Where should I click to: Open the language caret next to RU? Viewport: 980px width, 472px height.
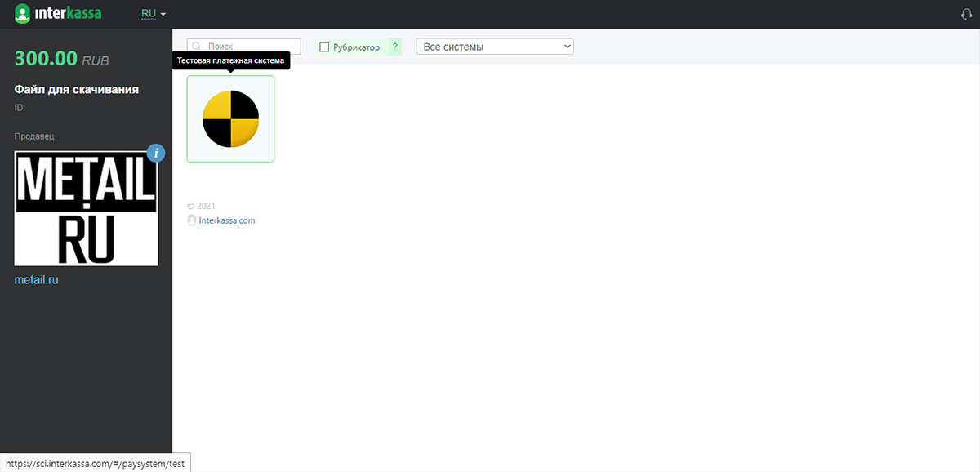click(163, 15)
